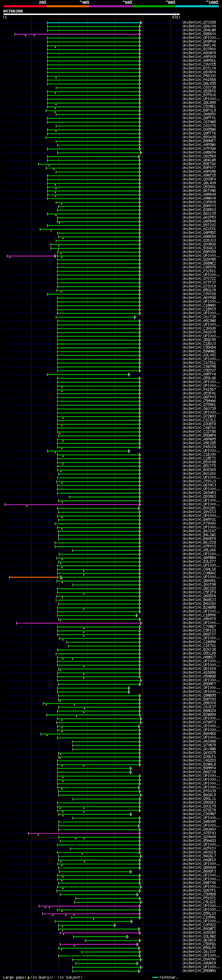Click hit label UniRef100_C7YN67
The height and width of the screenshot is (980, 222).
click(199, 626)
